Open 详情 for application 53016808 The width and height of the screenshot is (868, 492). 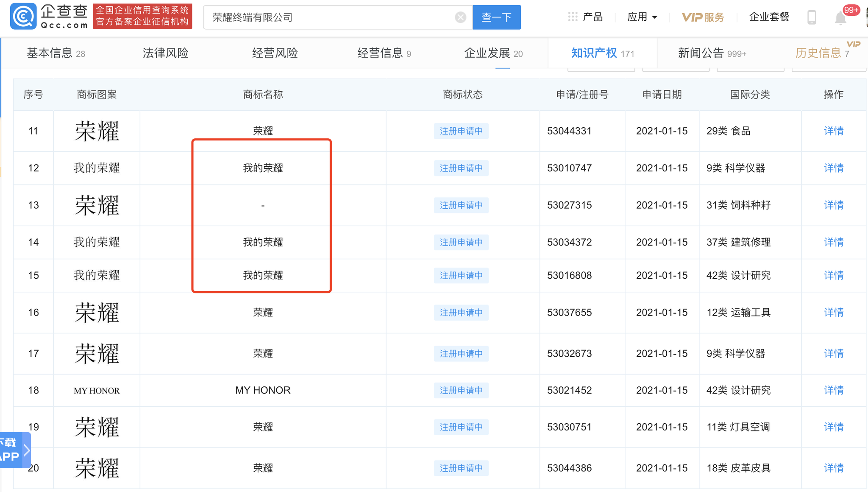[x=833, y=275]
